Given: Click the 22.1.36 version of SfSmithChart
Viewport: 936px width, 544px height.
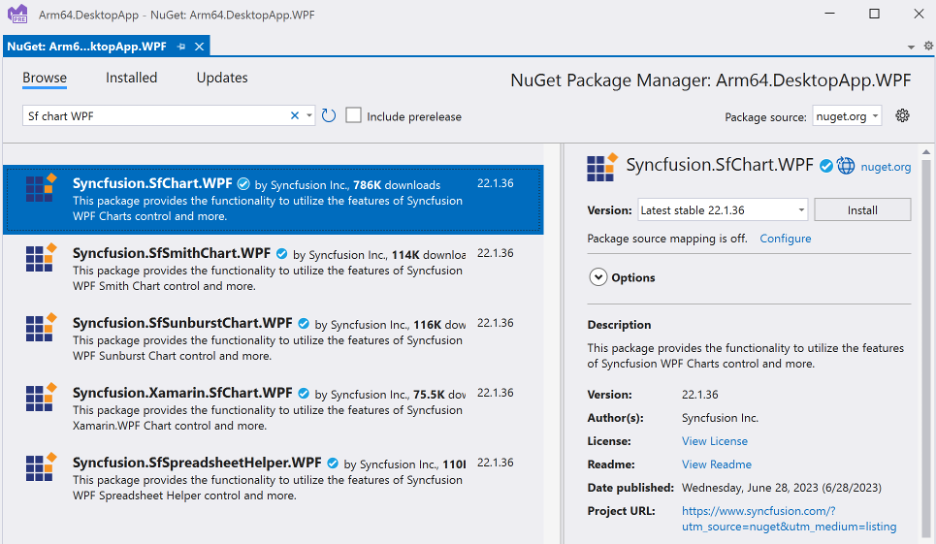Looking at the screenshot, I should pyautogui.click(x=495, y=253).
